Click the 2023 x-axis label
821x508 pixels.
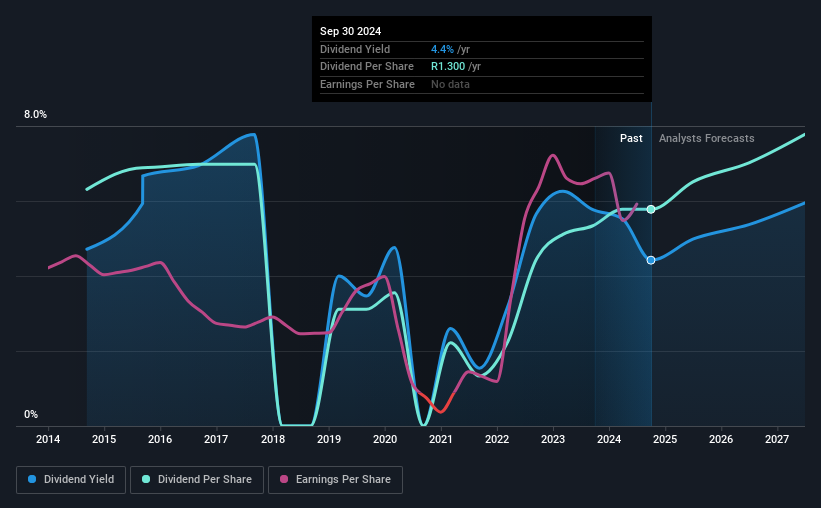pos(553,439)
